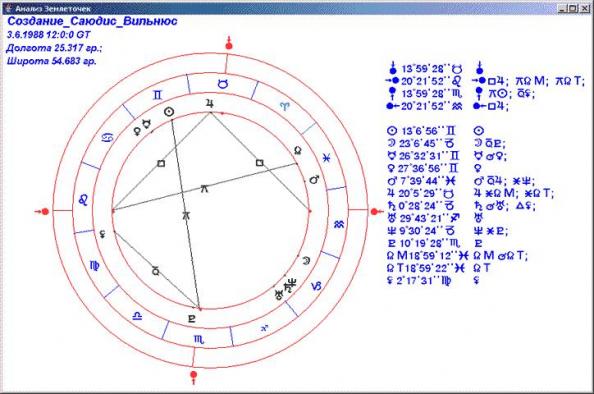This screenshot has height=394, width=594.
Task: Click the square aspect symbol on the left line
Action: pos(161,164)
